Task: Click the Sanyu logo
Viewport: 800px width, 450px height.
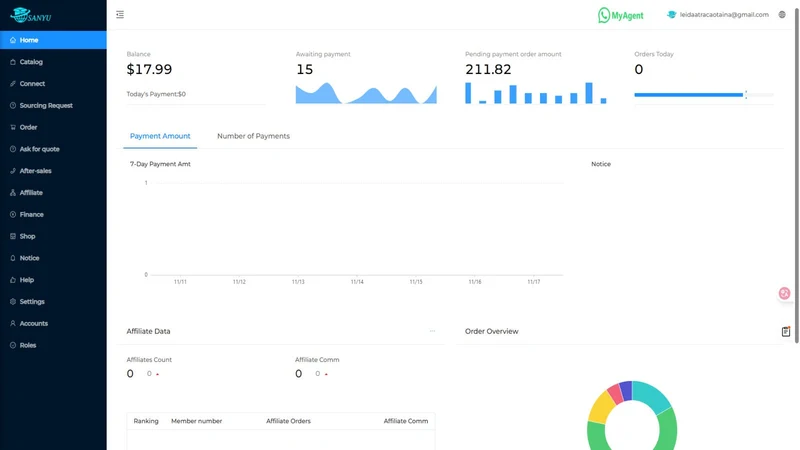Action: (31, 15)
